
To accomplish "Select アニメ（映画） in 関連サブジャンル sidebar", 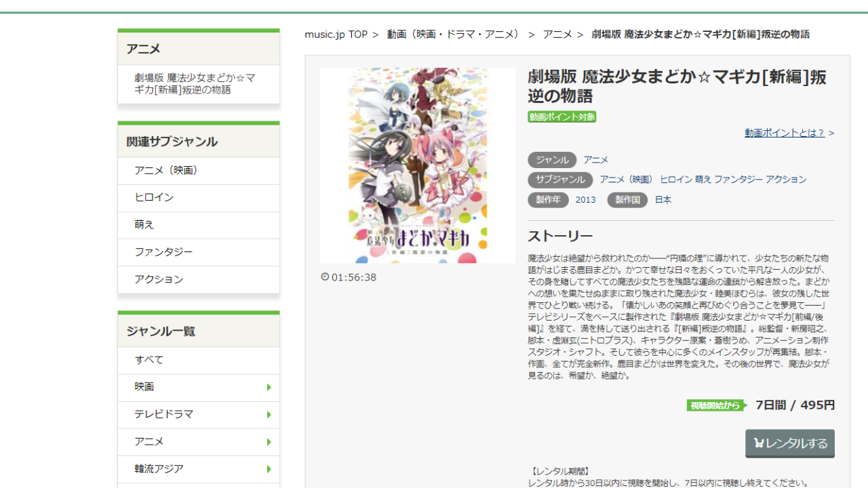I will click(199, 171).
